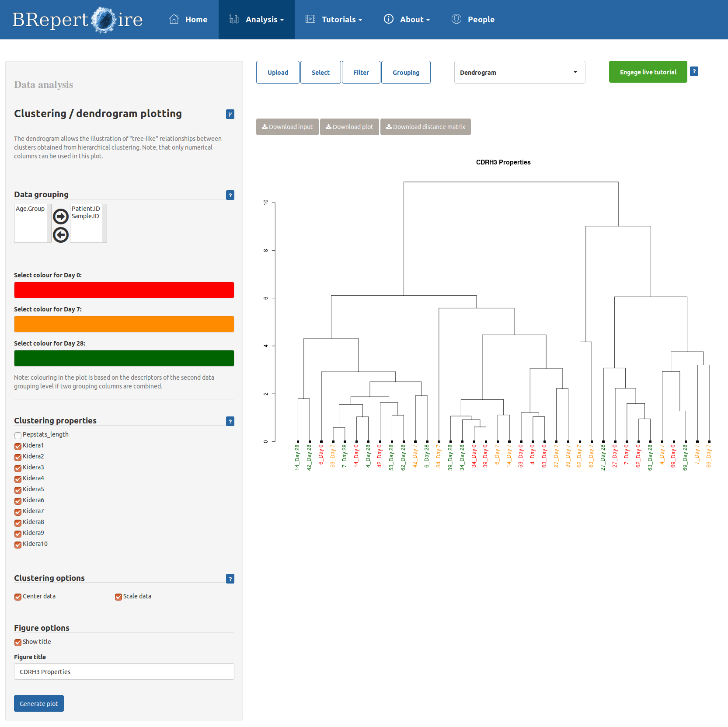Uncheck the Kidera5 property
Screen dimensions: 728x727
18,490
